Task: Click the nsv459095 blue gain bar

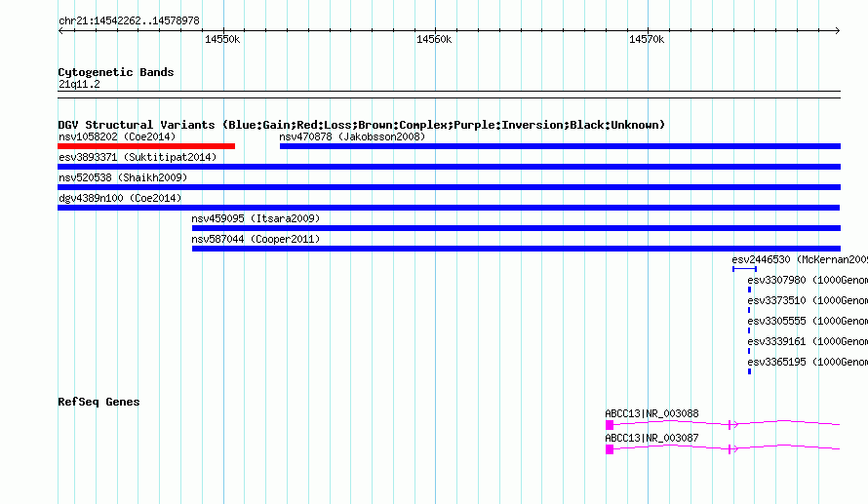Action: (517, 228)
